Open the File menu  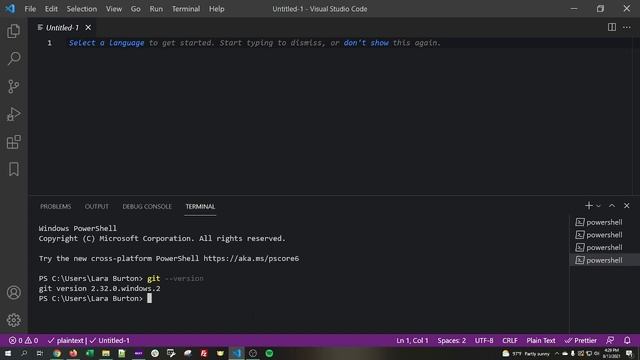coord(30,9)
